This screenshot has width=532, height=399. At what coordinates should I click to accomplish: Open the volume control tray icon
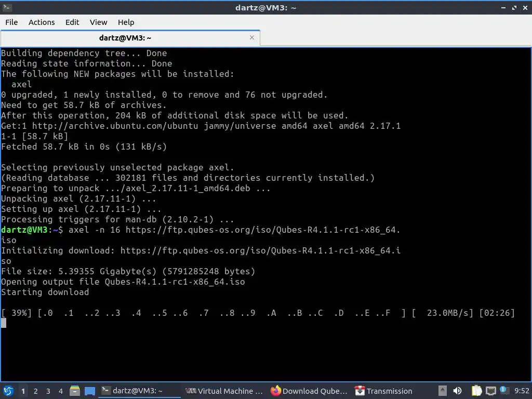457,391
